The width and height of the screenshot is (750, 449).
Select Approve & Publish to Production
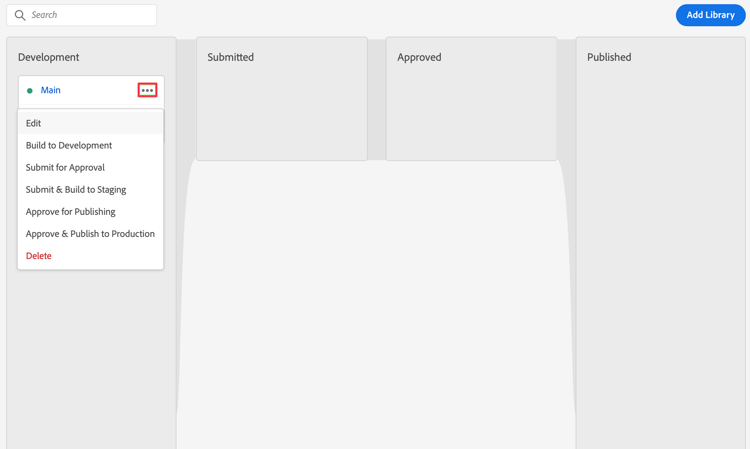90,233
